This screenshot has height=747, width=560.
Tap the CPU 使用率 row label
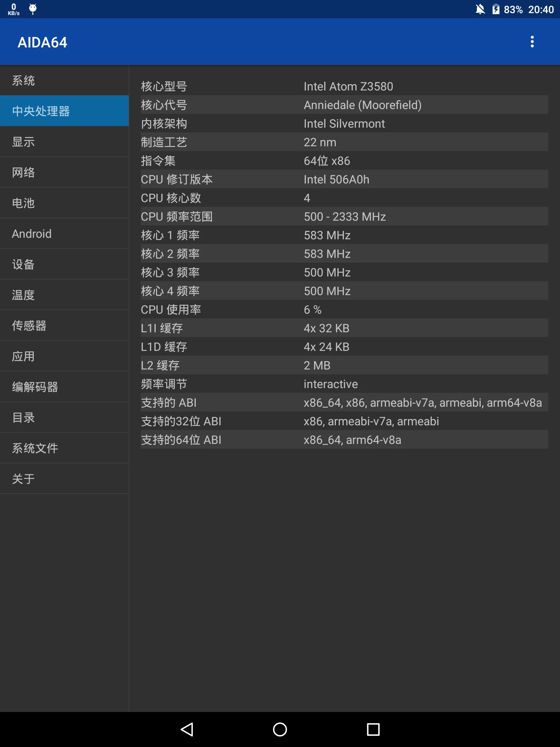(x=171, y=310)
